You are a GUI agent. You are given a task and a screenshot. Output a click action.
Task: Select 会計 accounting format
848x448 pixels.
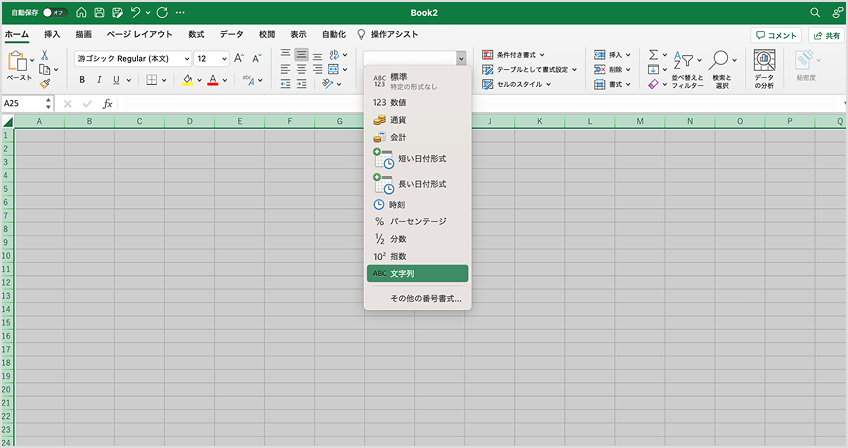(418, 137)
